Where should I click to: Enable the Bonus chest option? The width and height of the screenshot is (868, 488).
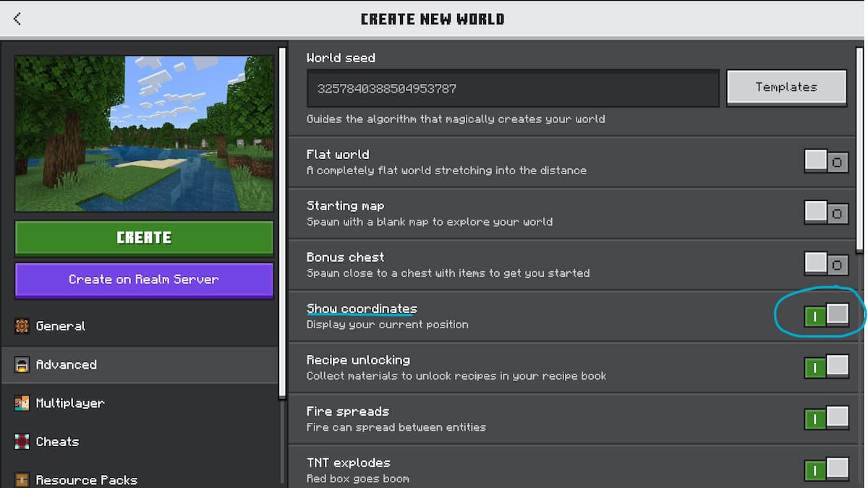click(x=826, y=264)
